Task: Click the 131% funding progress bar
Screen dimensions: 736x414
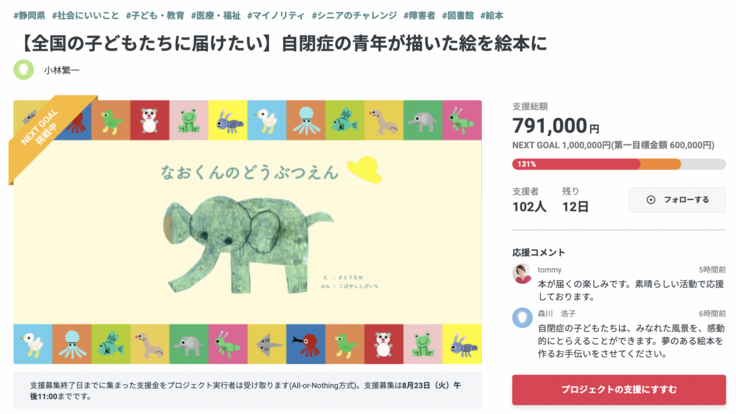Action: tap(619, 164)
